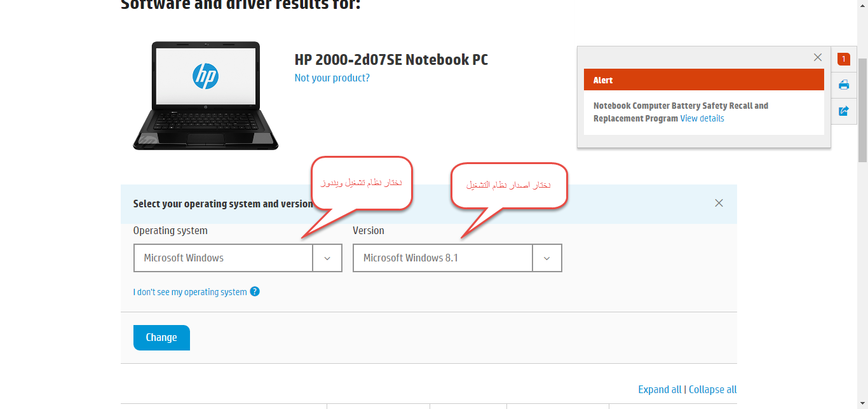Click Expand all link
Viewport: 868px width, 409px height.
tap(660, 389)
